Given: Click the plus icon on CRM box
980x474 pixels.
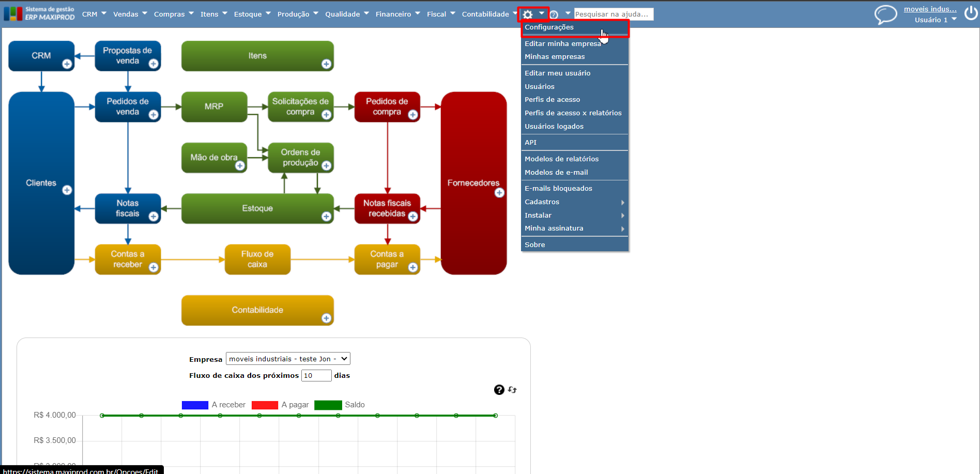Looking at the screenshot, I should [x=67, y=64].
